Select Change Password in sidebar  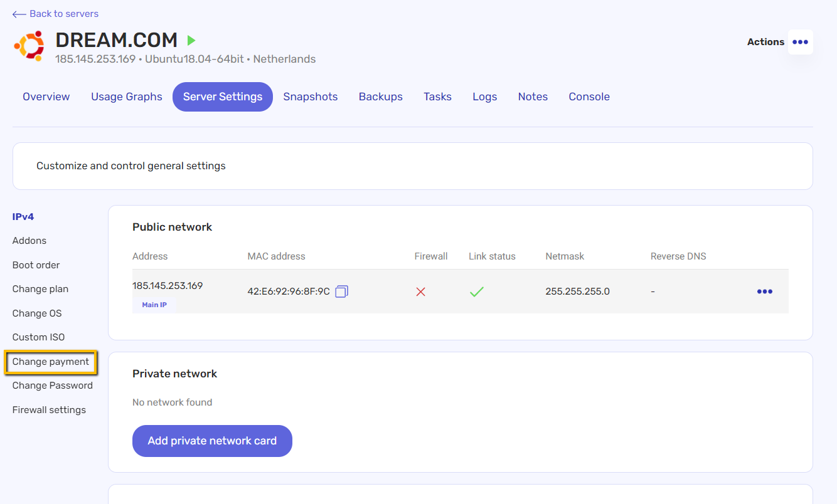click(x=53, y=386)
